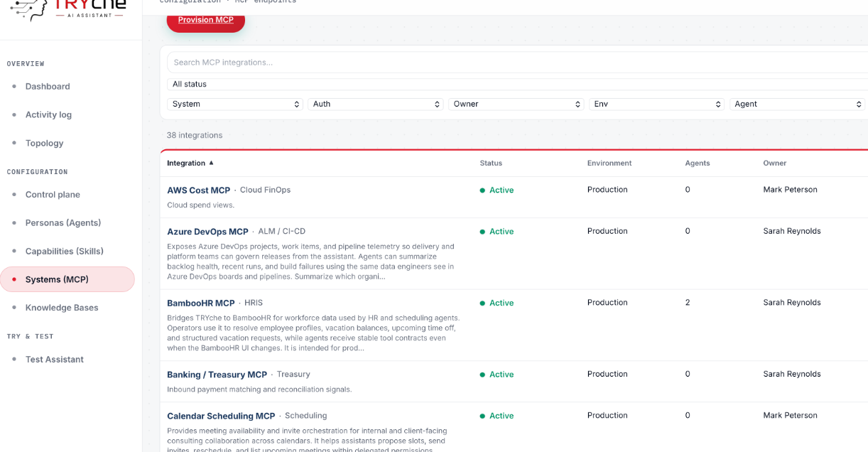Image resolution: width=868 pixels, height=452 pixels.
Task: Open Activity log page
Action: pyautogui.click(x=48, y=114)
